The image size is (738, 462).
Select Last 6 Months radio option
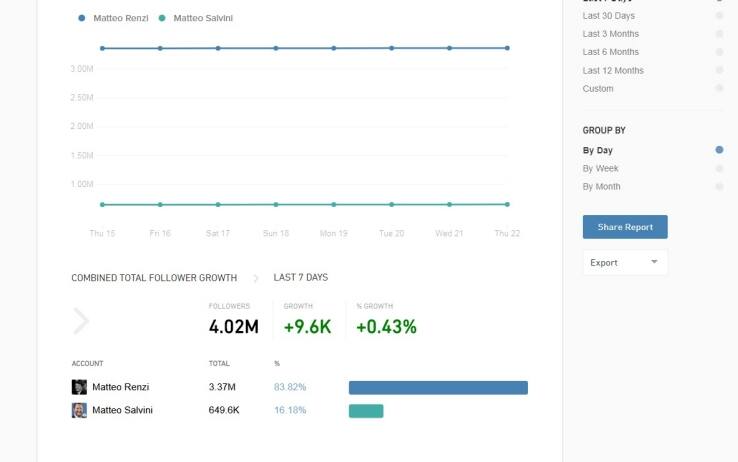tap(719, 52)
